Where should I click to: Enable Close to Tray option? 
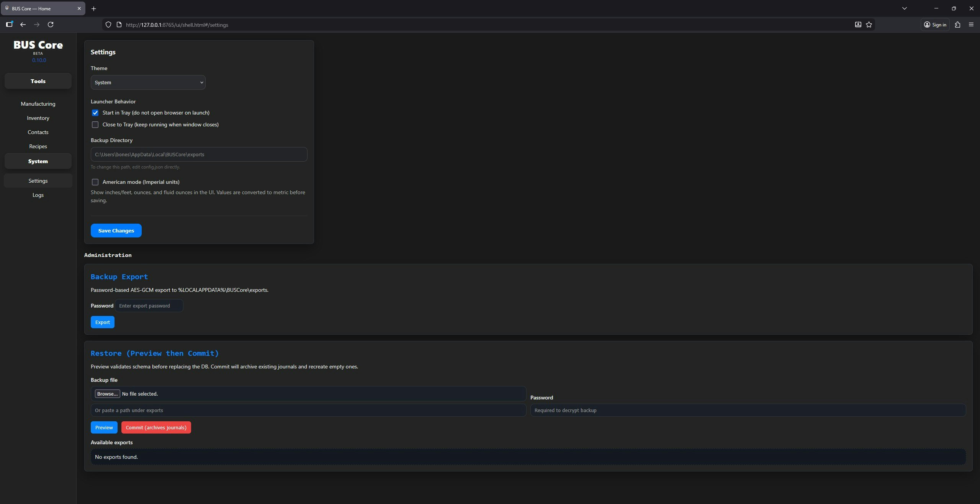click(95, 124)
